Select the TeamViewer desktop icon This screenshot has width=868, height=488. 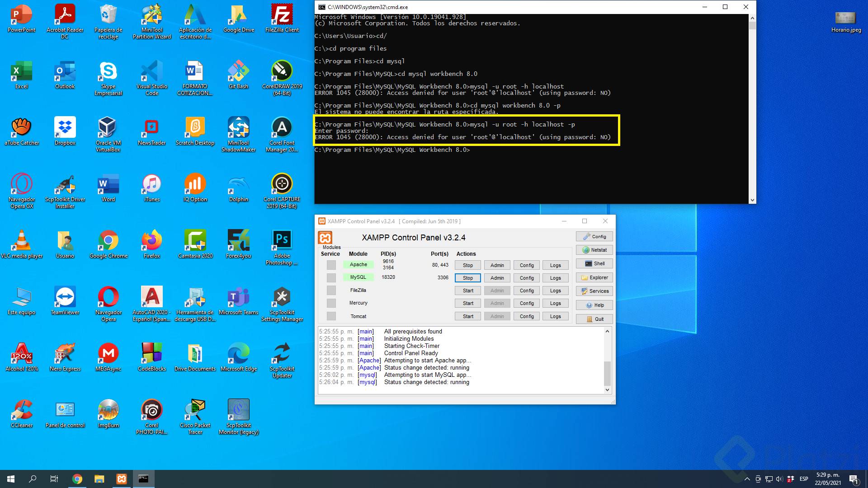coord(65,301)
